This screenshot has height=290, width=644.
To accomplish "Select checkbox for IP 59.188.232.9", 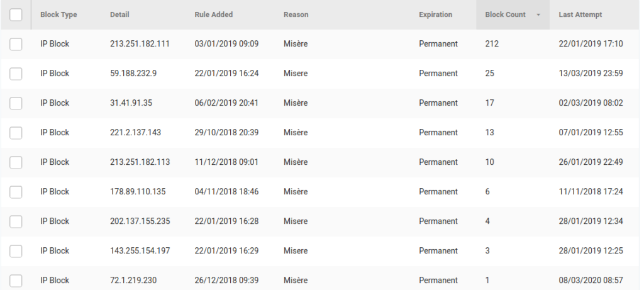I will (x=16, y=74).
